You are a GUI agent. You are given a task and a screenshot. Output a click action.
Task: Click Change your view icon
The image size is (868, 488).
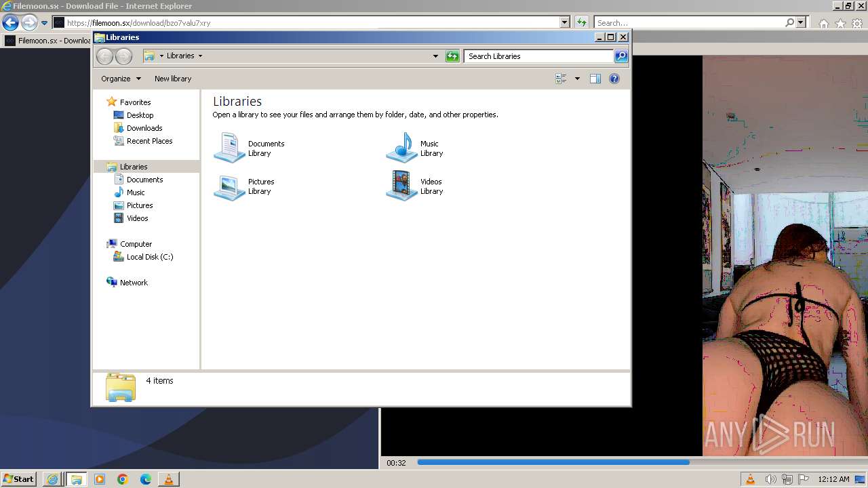tap(561, 79)
